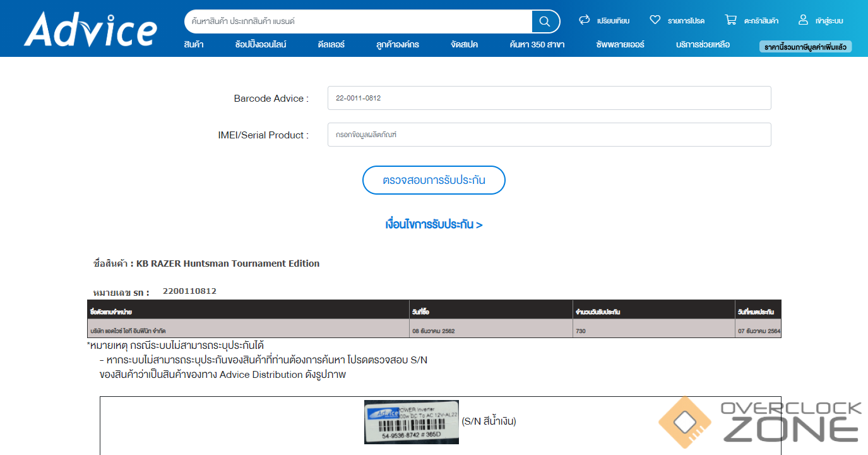
Task: Open the ช้อปปิ้งออนไลน์ menu
Action: pyautogui.click(x=260, y=45)
